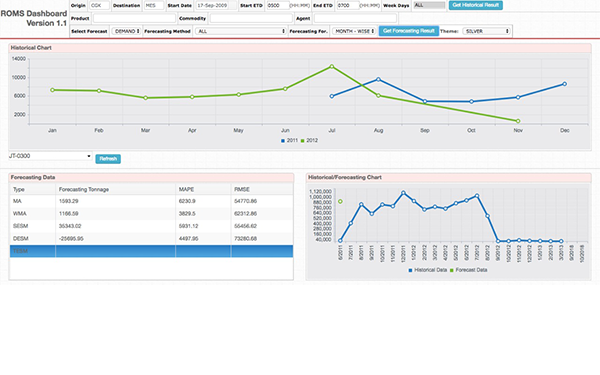Click the Get Historical Result button
This screenshot has height=375, width=600.
475,5
